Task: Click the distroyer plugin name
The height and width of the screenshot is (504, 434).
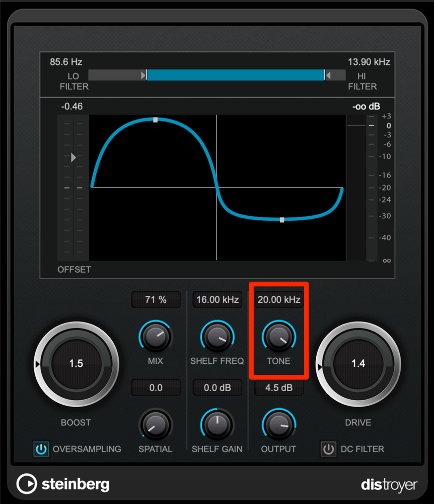Action: [389, 485]
